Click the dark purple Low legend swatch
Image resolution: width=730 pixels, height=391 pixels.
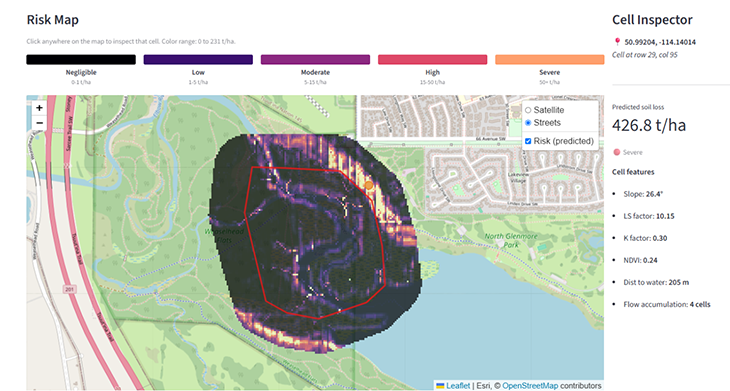click(x=198, y=60)
